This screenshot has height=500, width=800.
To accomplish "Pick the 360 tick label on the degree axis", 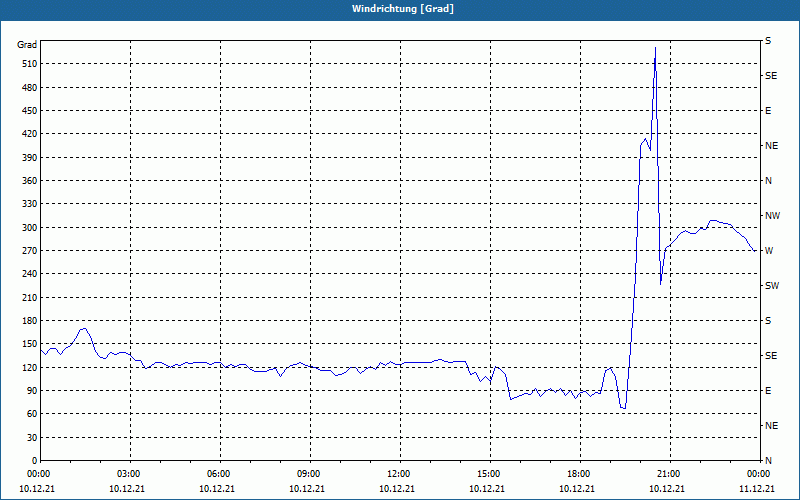I will point(29,181).
